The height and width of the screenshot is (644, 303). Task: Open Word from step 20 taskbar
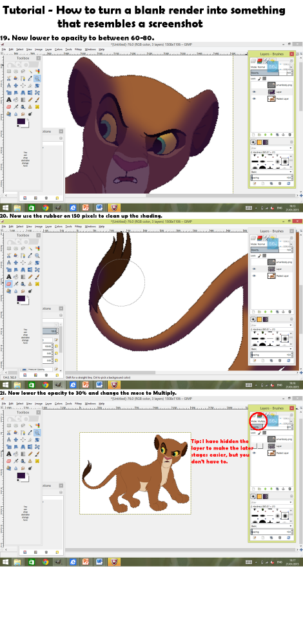(x=99, y=385)
